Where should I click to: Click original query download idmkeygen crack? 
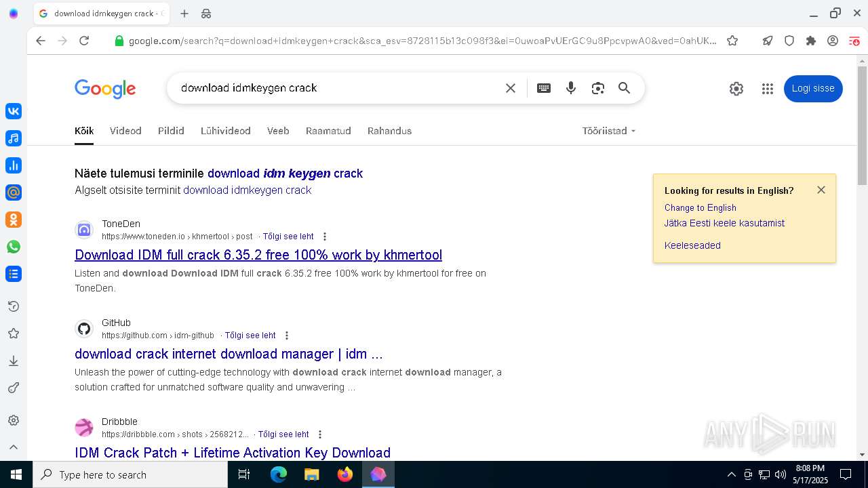click(247, 190)
